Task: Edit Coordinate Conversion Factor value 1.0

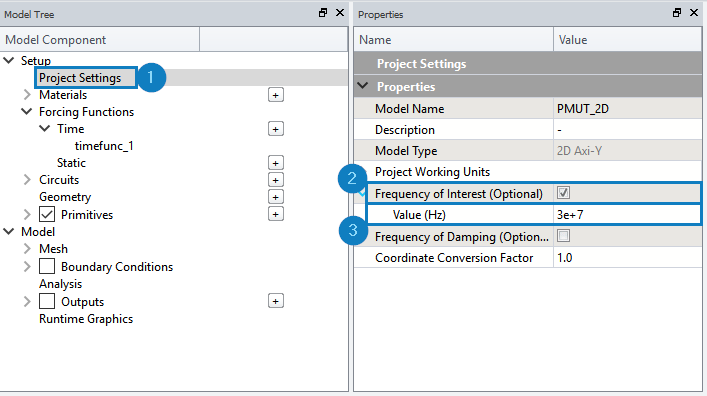Action: 627,258
